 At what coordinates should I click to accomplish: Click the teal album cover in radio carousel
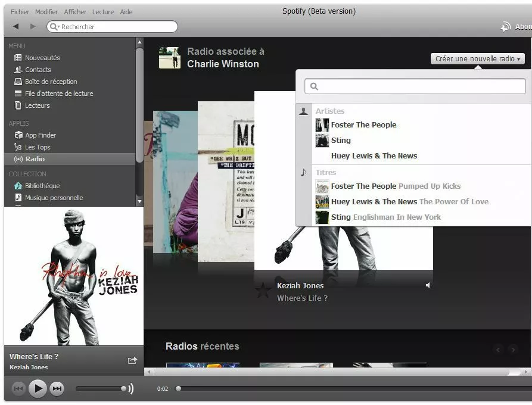tap(175, 182)
